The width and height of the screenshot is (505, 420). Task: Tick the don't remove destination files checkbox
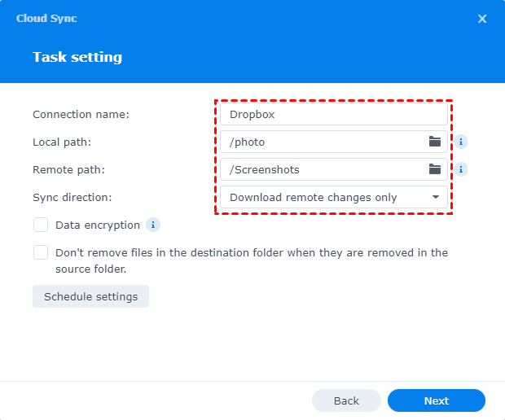click(x=41, y=252)
